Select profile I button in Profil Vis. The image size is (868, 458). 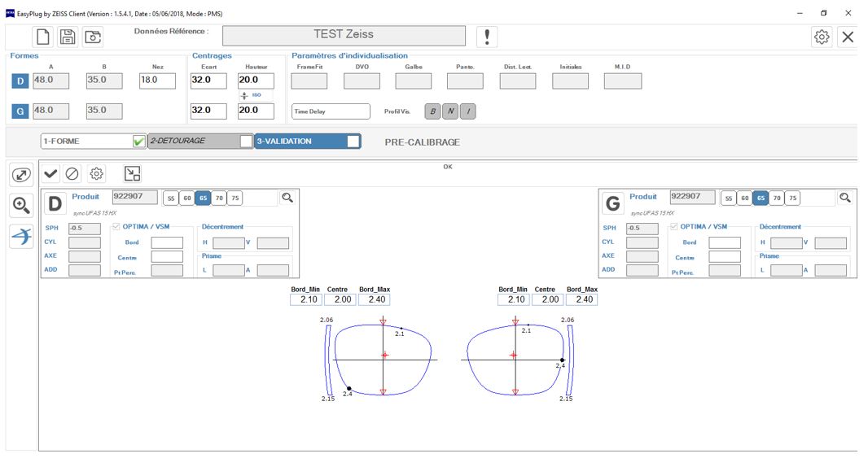[x=467, y=111]
